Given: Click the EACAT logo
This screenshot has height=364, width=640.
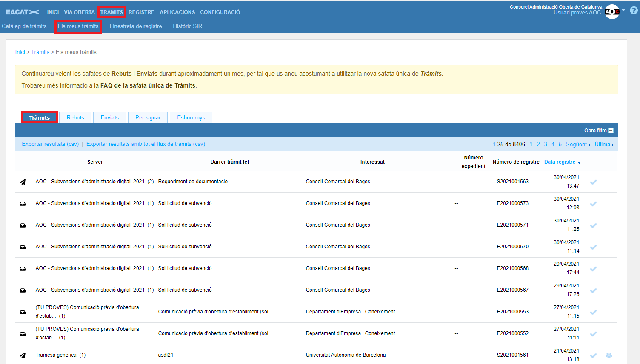Looking at the screenshot, I should (x=22, y=12).
